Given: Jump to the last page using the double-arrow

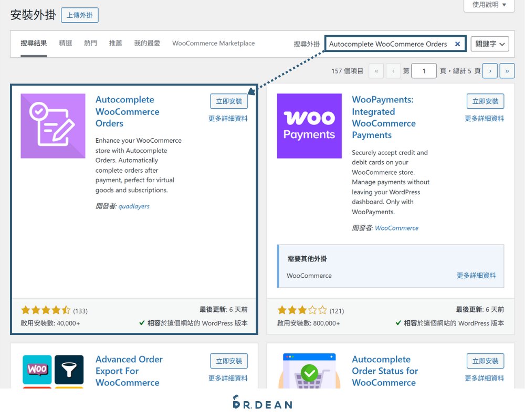Looking at the screenshot, I should point(507,70).
